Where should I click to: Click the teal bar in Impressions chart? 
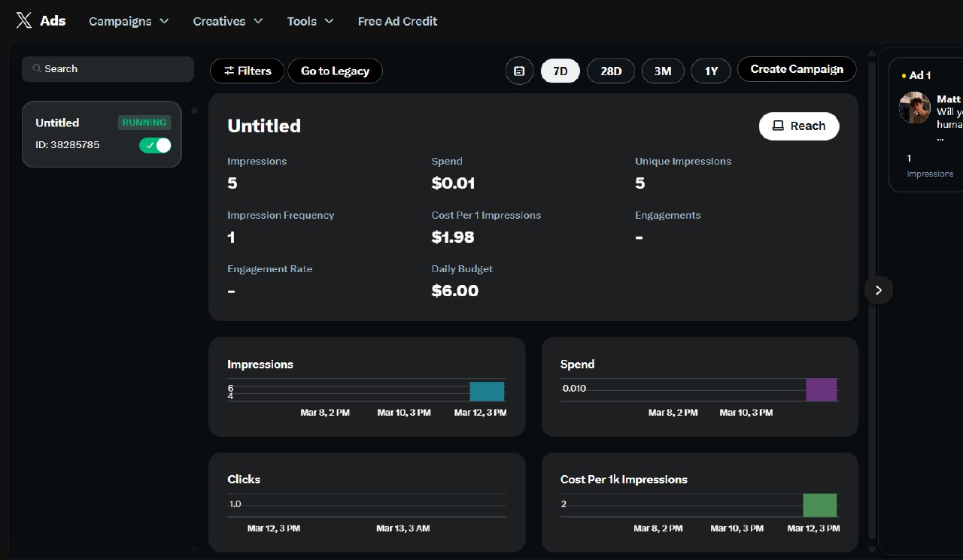(487, 392)
